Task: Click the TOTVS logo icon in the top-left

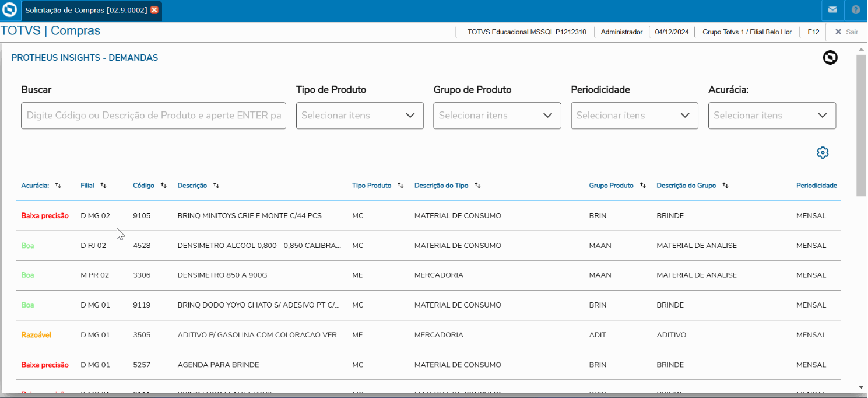Action: [9, 10]
